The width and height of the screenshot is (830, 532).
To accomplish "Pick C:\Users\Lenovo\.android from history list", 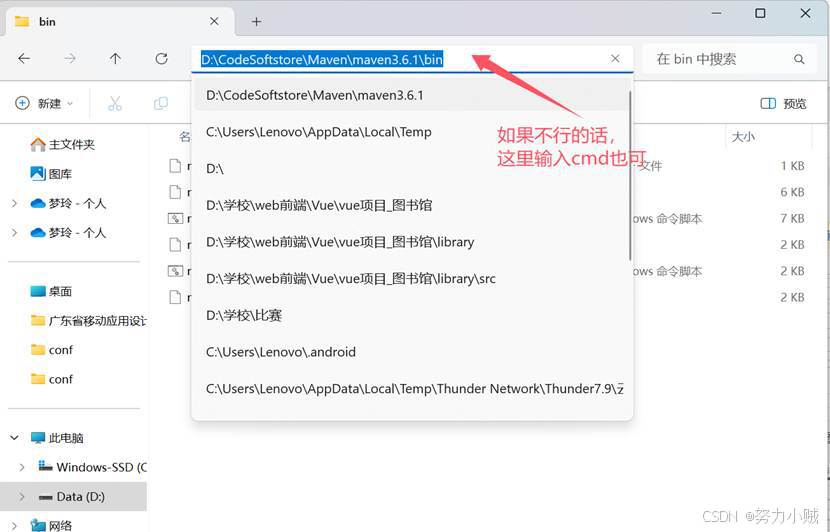I will (280, 352).
